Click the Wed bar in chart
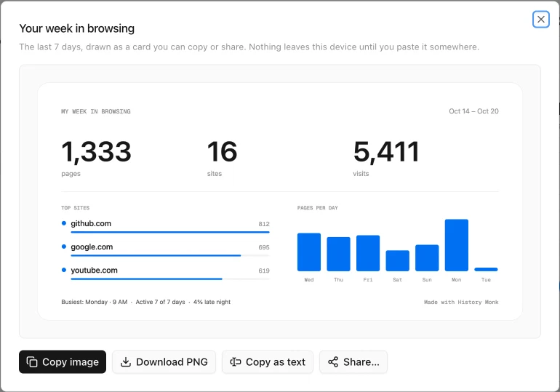 tap(309, 252)
